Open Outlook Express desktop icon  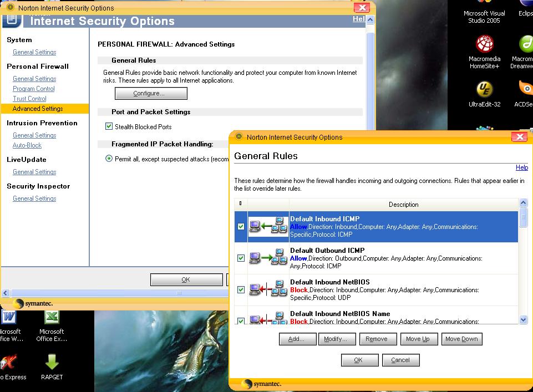tap(12, 367)
